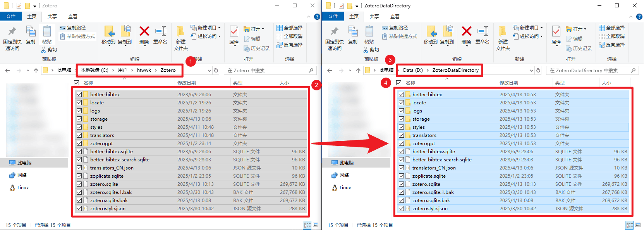Refresh the ZoteroDataDirectory folder view
644x230 pixels.
click(x=538, y=71)
